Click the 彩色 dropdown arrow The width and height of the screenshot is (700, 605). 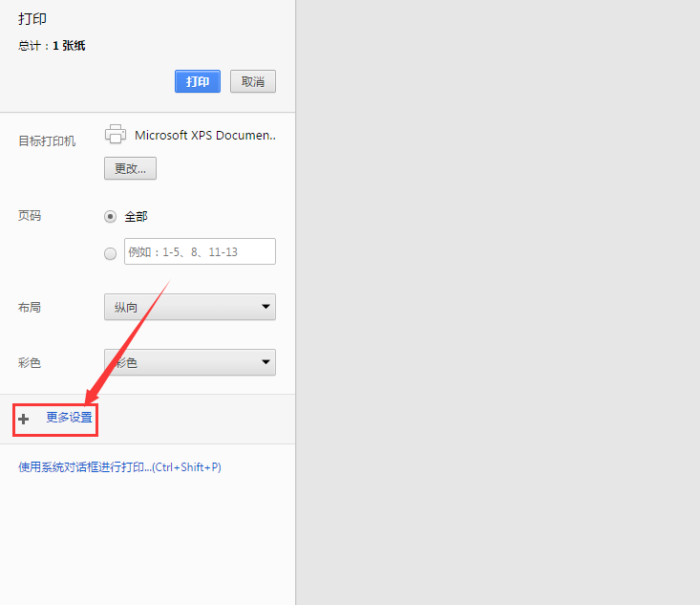pos(265,362)
